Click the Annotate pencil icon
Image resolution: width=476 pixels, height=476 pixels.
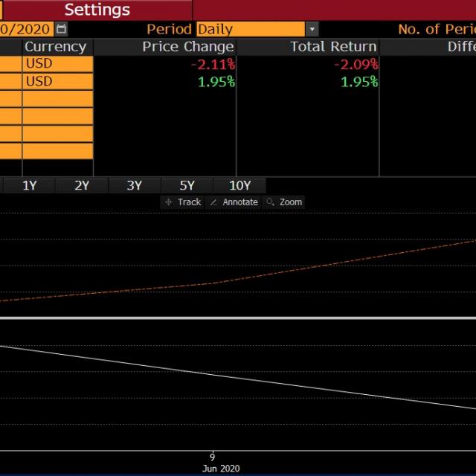pyautogui.click(x=214, y=202)
